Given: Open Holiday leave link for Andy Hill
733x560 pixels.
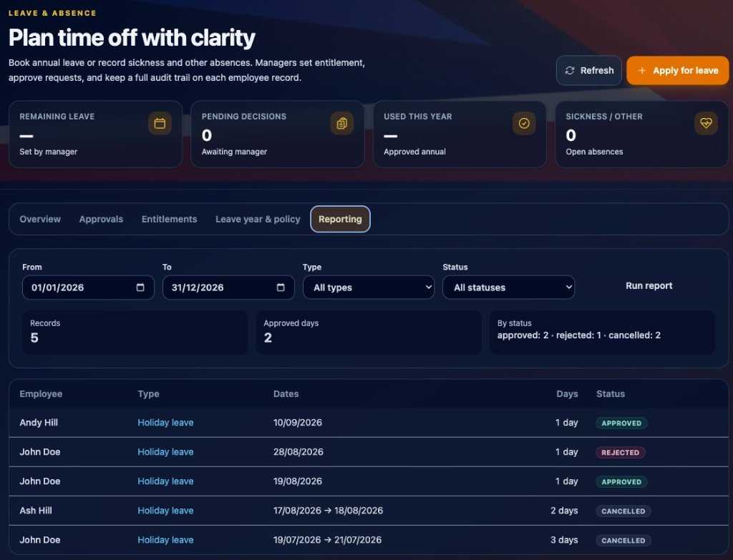Looking at the screenshot, I should 165,423.
